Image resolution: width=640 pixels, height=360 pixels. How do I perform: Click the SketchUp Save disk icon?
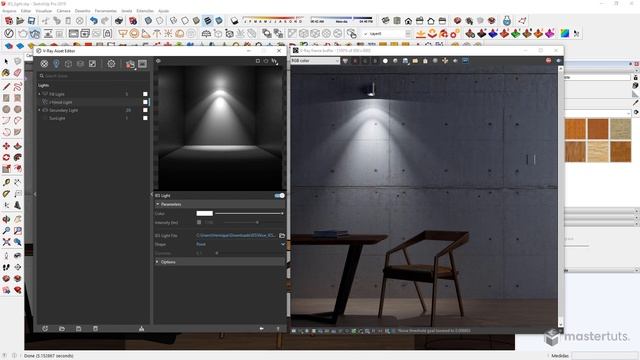tap(31, 20)
